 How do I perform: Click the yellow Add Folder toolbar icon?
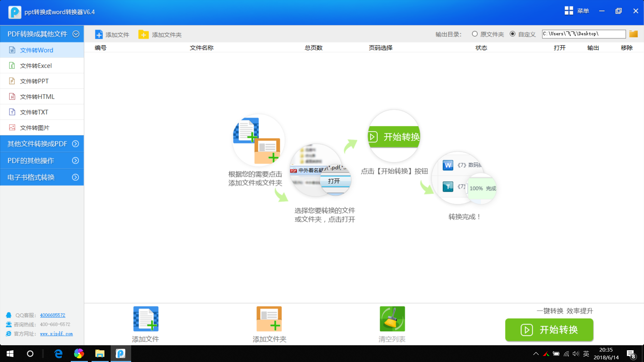[144, 35]
